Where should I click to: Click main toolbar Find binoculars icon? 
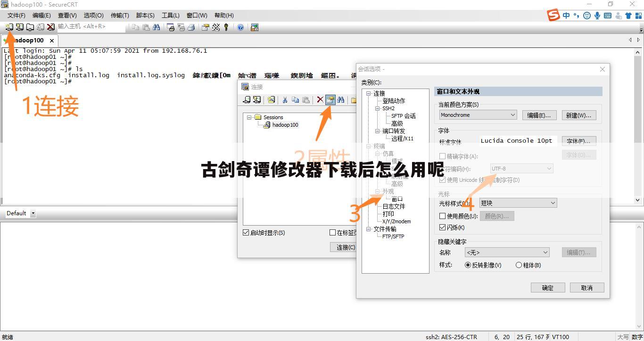(x=156, y=27)
